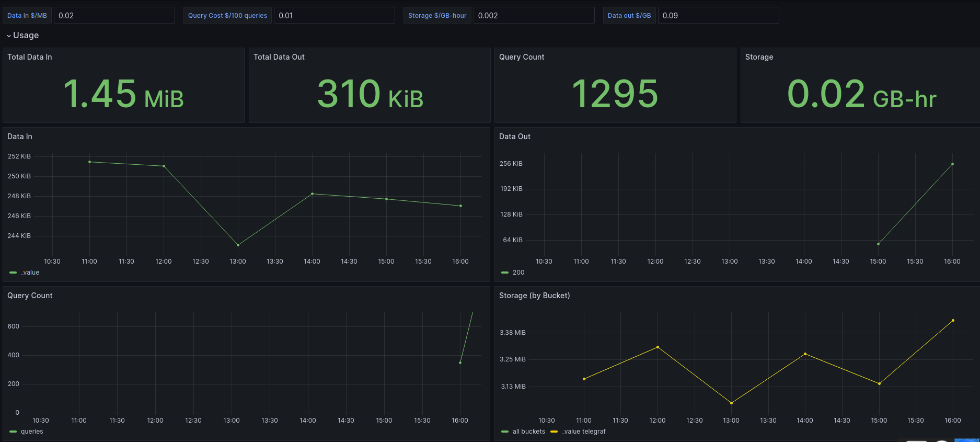Toggle the all buckets legend series
This screenshot has height=442, width=980.
pos(528,432)
